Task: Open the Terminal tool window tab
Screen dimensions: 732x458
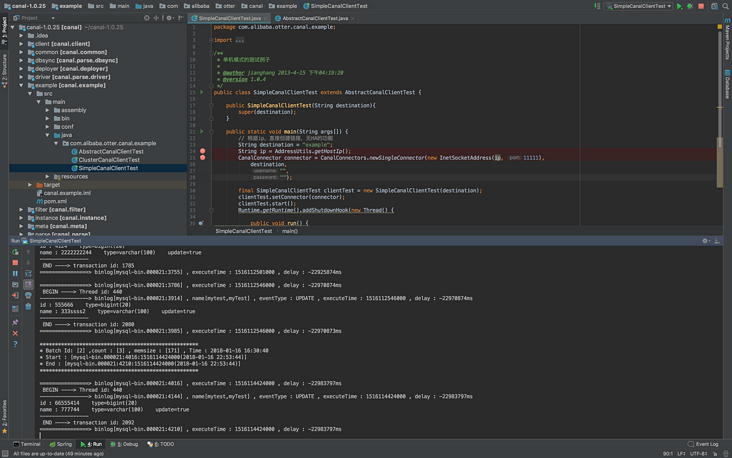Action: (x=27, y=444)
